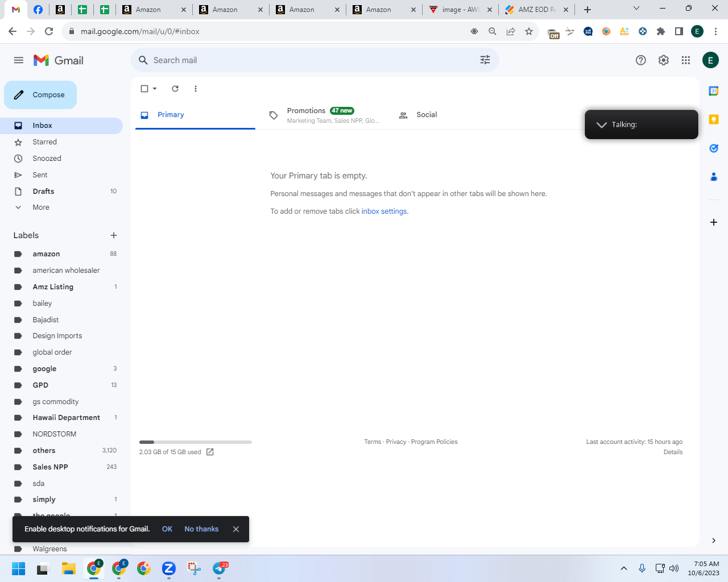
Task: Open Zoom app in taskbar
Action: 169,568
